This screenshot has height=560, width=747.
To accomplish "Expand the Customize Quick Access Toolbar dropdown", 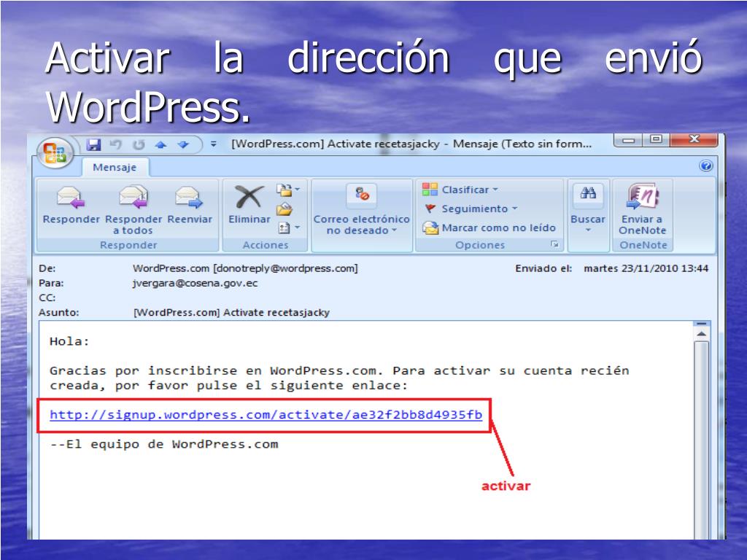I will (214, 144).
